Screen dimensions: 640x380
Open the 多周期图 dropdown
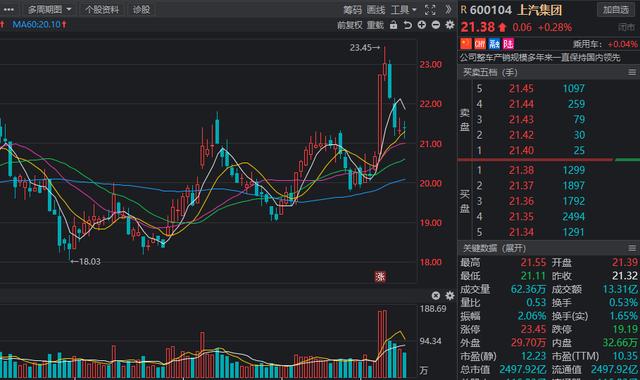tap(49, 9)
